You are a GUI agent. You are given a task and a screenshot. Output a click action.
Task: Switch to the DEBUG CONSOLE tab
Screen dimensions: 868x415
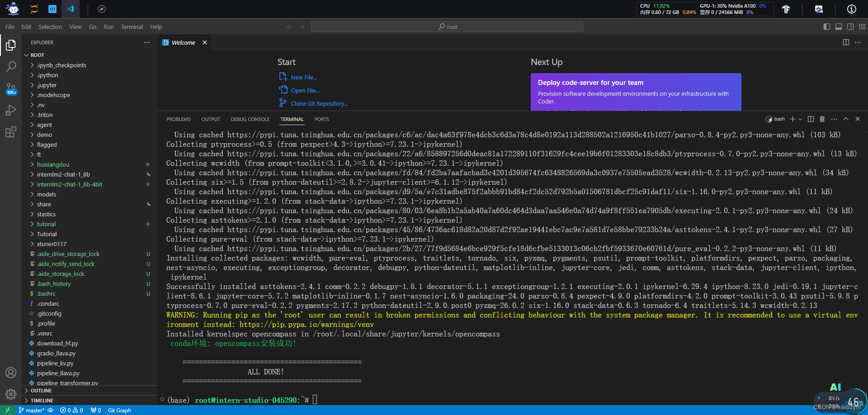click(x=250, y=119)
